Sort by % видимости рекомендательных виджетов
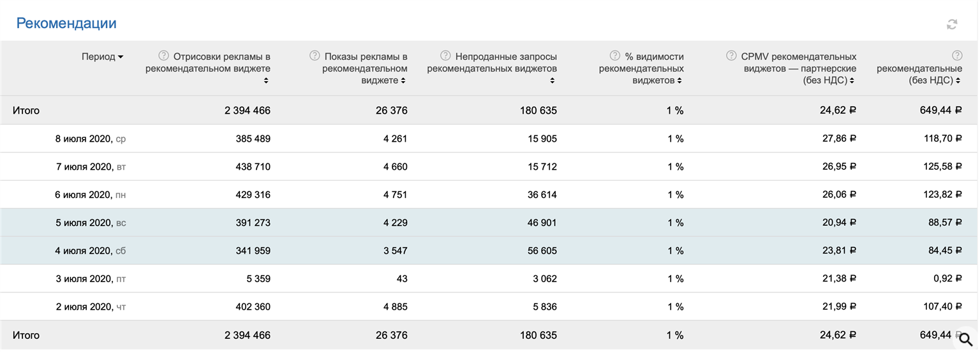Screen dimensions: 980x353 (679, 81)
